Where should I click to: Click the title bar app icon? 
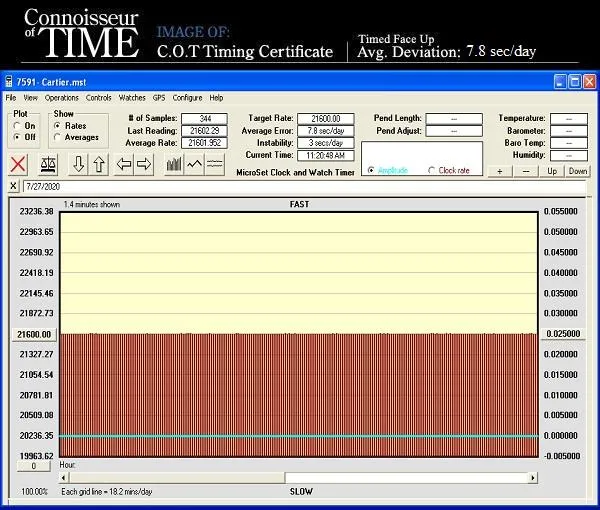(x=9, y=81)
